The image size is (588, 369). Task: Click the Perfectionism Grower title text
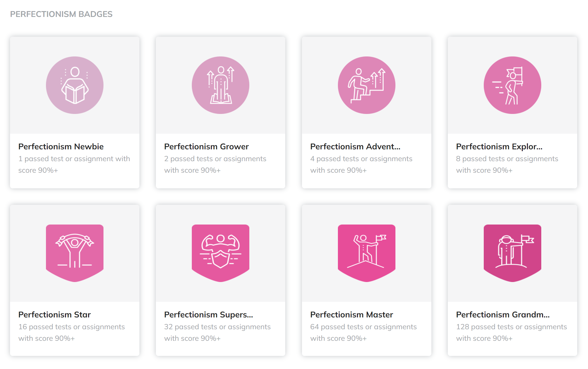coord(206,147)
